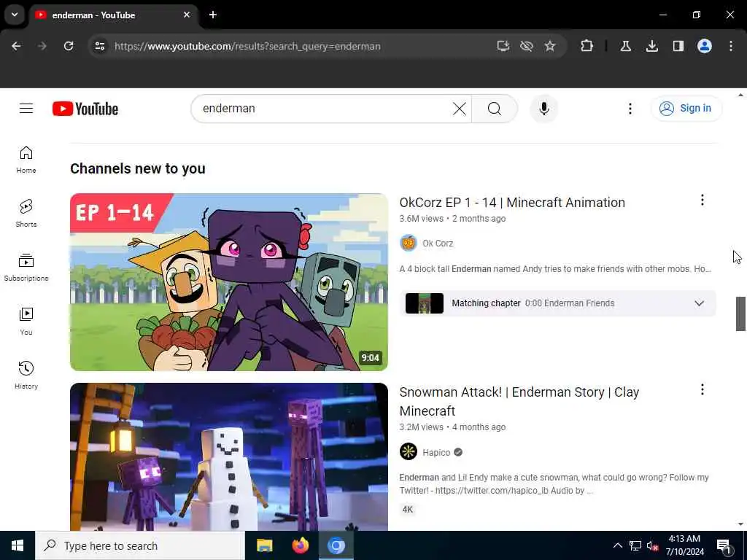Clear the search box with the X icon
Image resolution: width=747 pixels, height=560 pixels.
coord(460,109)
